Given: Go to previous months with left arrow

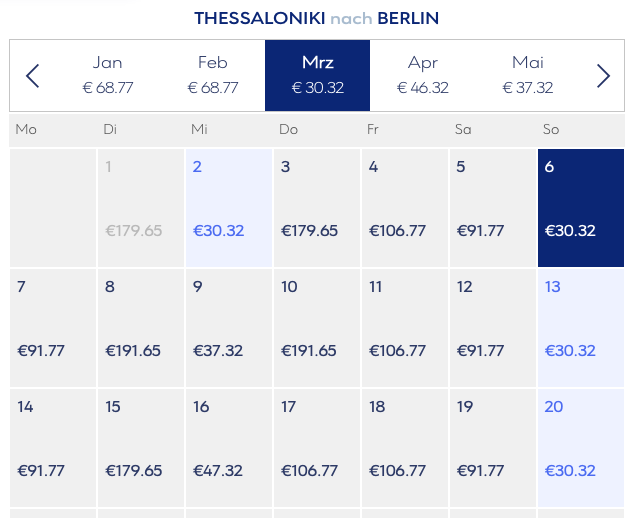Looking at the screenshot, I should (33, 76).
